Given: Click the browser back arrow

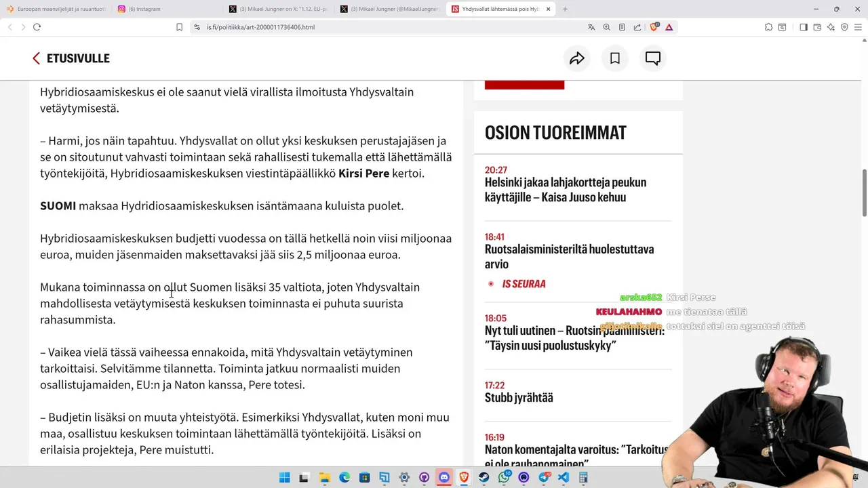Looking at the screenshot, I should click(x=9, y=27).
